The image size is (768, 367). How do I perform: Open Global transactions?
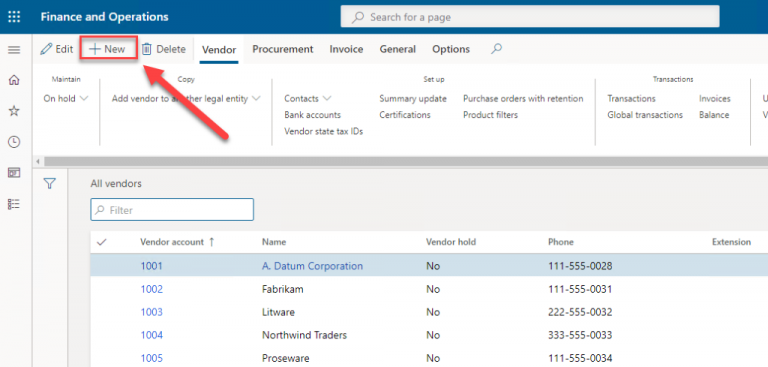click(x=645, y=115)
